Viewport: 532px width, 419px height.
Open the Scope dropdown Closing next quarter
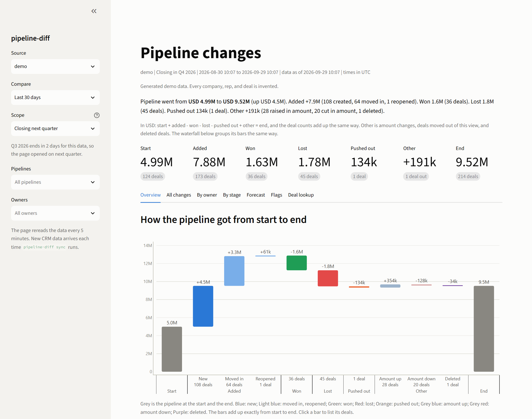(x=55, y=129)
